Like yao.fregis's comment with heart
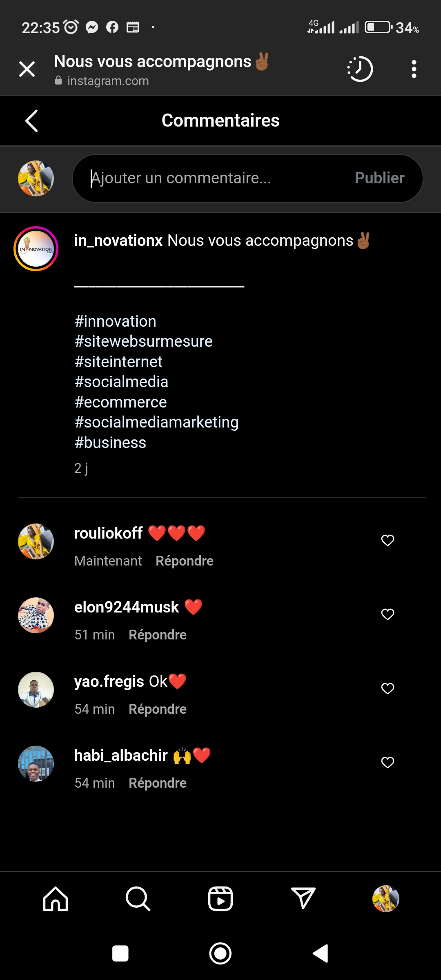 [x=388, y=688]
